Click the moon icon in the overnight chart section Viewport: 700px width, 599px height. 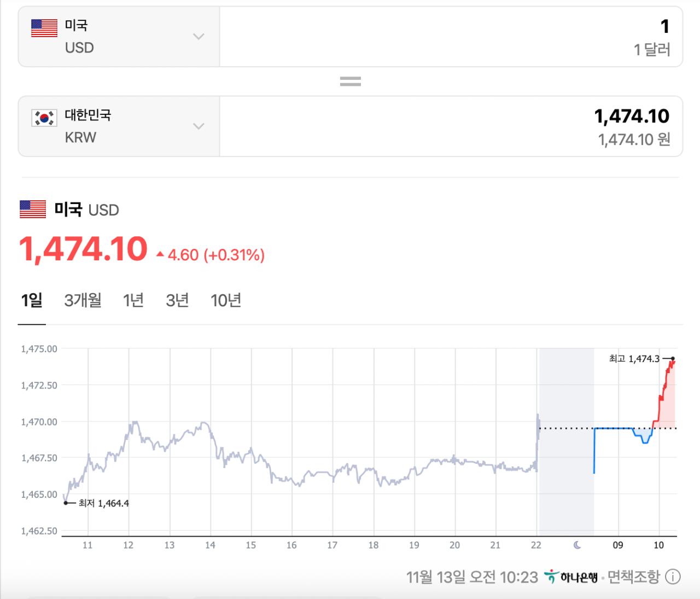pyautogui.click(x=578, y=545)
